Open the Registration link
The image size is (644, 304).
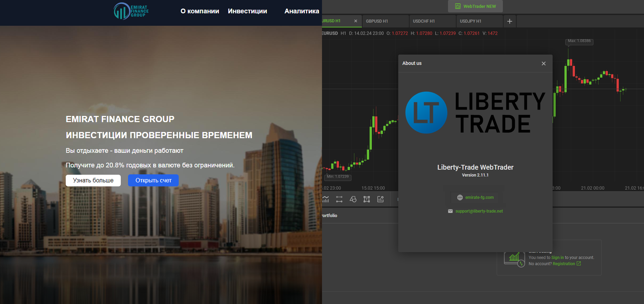point(564,264)
